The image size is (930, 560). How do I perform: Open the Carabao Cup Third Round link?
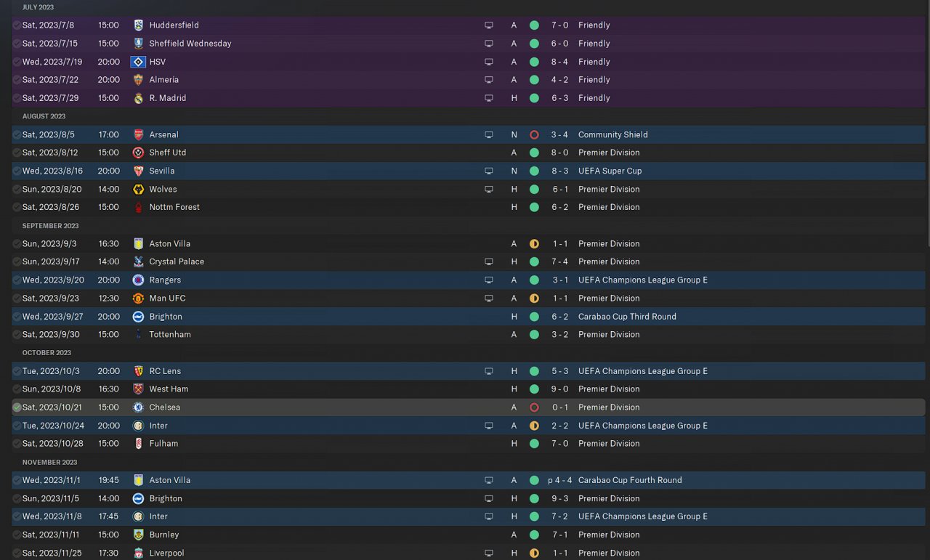(627, 317)
